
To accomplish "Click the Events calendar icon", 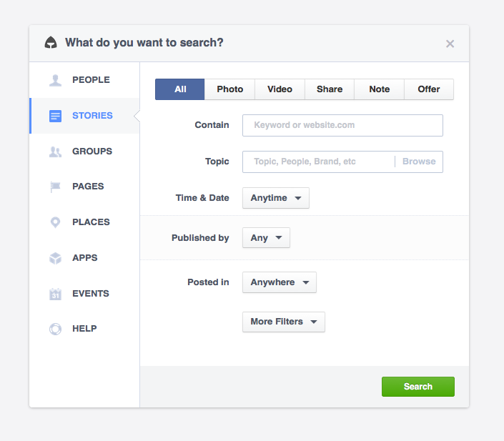I will click(x=55, y=294).
